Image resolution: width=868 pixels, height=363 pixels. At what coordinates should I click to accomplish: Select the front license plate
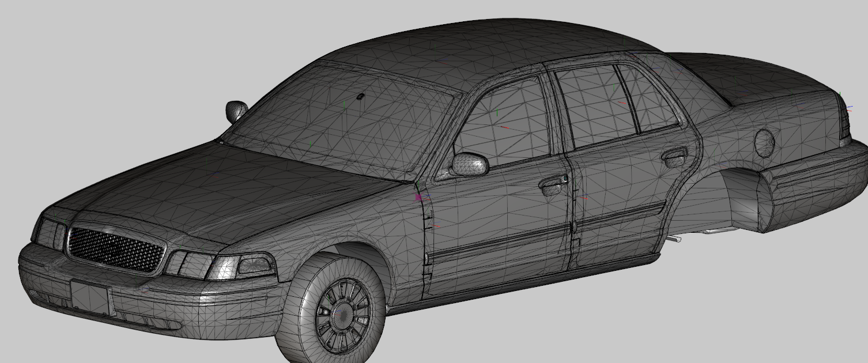click(x=90, y=298)
